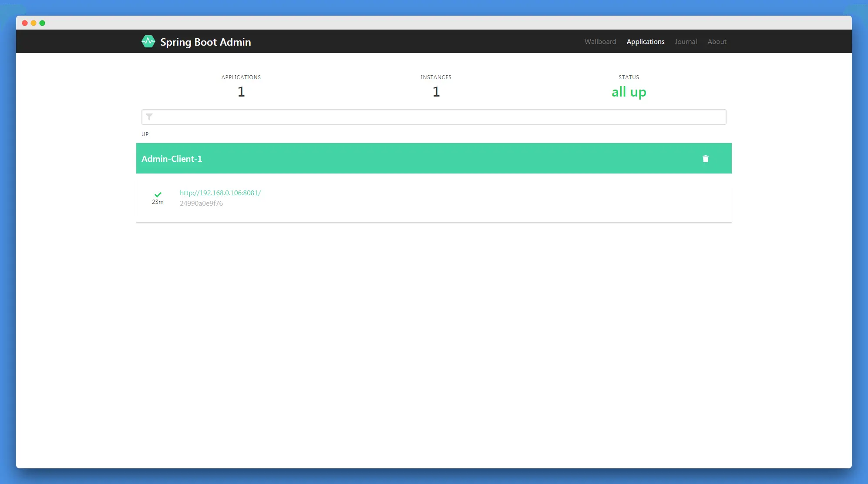
Task: Click the 23m uptime label
Action: click(158, 202)
